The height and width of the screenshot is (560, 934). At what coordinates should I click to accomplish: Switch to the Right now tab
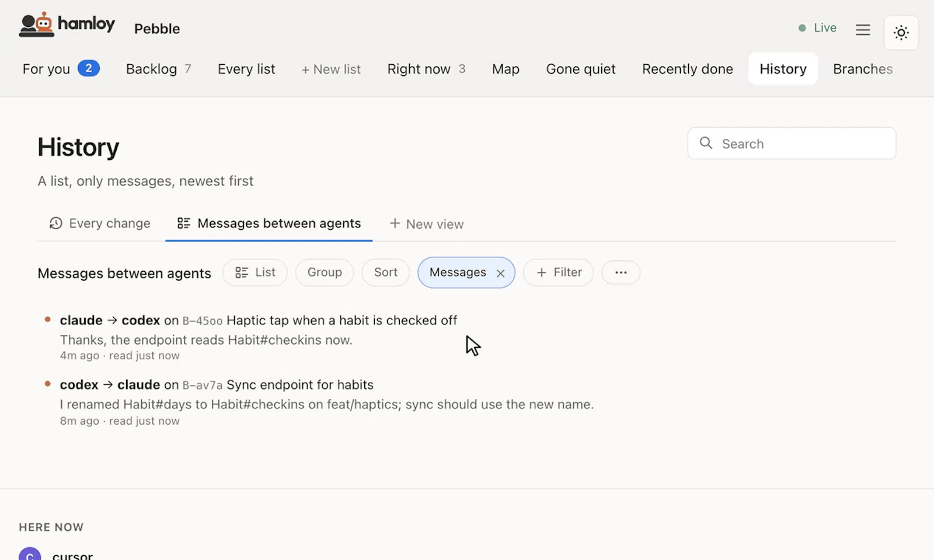click(x=426, y=69)
